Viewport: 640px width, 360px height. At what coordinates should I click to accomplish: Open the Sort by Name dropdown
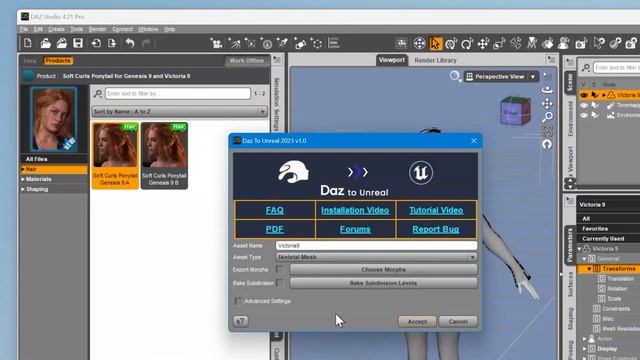[x=179, y=111]
